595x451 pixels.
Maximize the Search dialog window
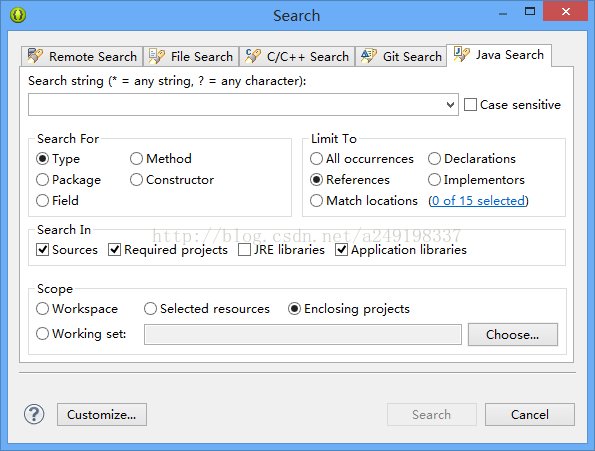[530, 11]
